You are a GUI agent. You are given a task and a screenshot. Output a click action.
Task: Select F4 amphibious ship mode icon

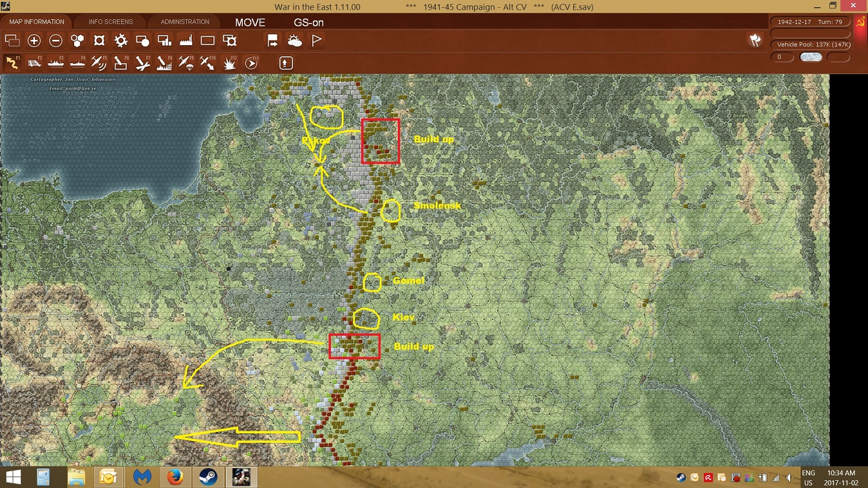pyautogui.click(x=78, y=63)
